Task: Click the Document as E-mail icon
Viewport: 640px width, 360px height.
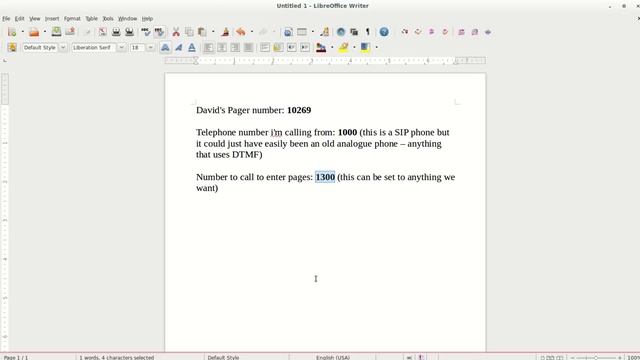Action: 70,32
